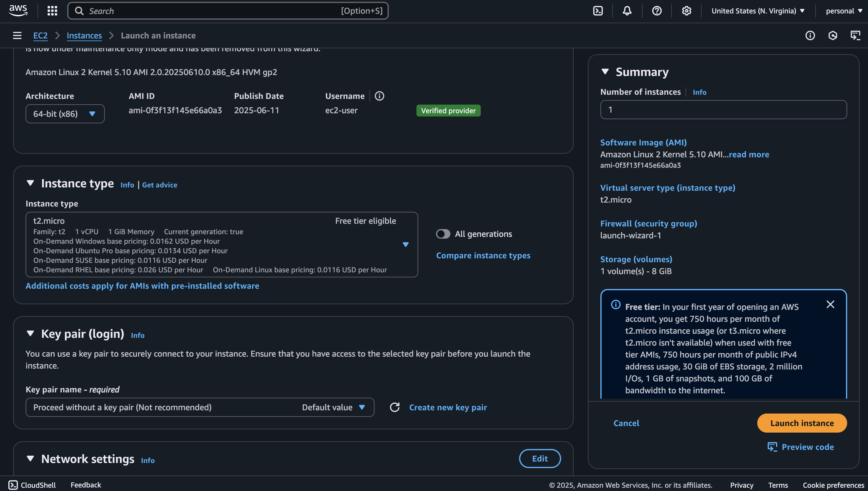Focus the top Search box
Screen dimensions: 868x491
228,11
